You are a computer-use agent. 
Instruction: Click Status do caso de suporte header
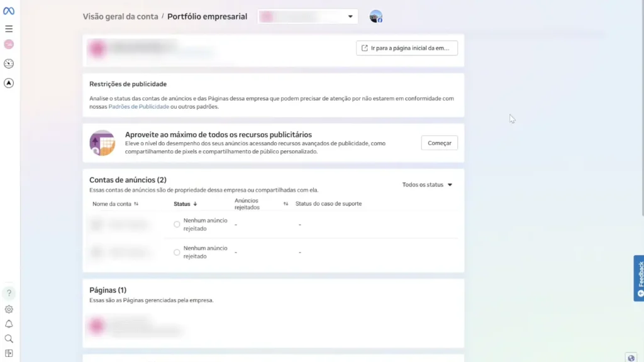pos(328,204)
